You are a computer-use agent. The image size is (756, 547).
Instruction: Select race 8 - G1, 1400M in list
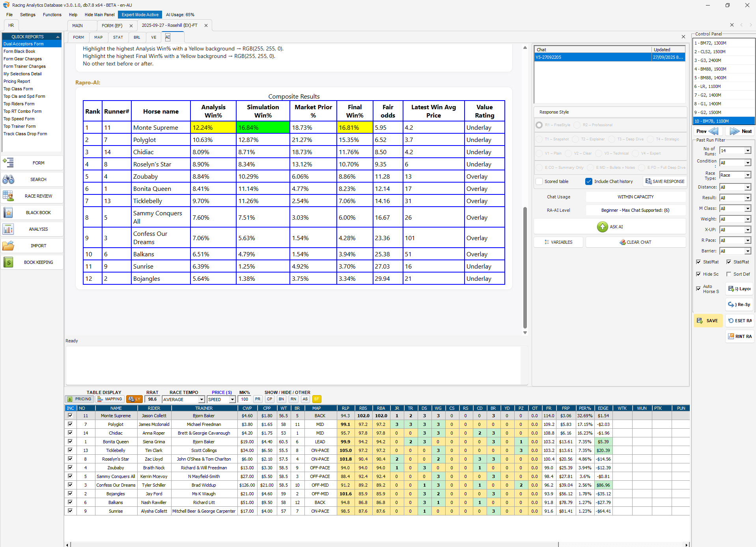coord(723,104)
